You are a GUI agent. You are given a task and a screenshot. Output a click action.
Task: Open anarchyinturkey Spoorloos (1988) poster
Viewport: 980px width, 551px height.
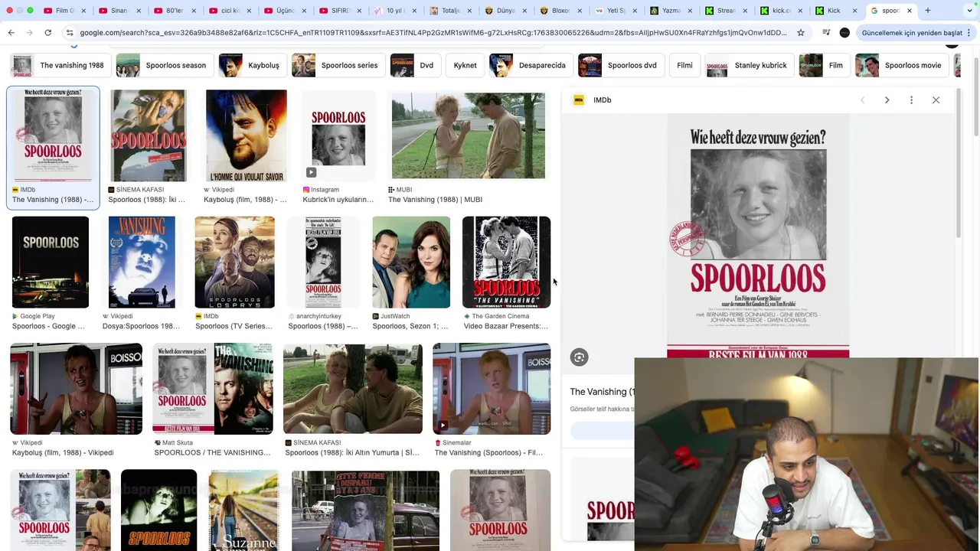click(323, 262)
